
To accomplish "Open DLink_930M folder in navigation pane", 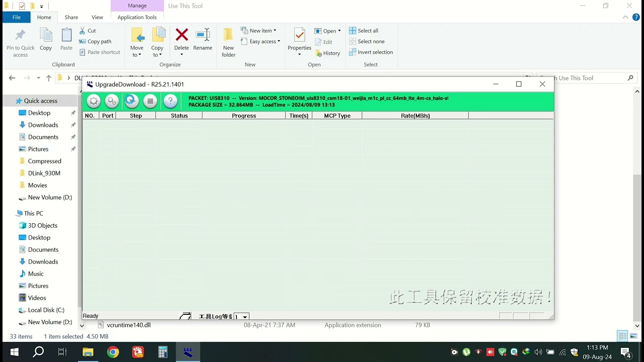I will click(44, 173).
